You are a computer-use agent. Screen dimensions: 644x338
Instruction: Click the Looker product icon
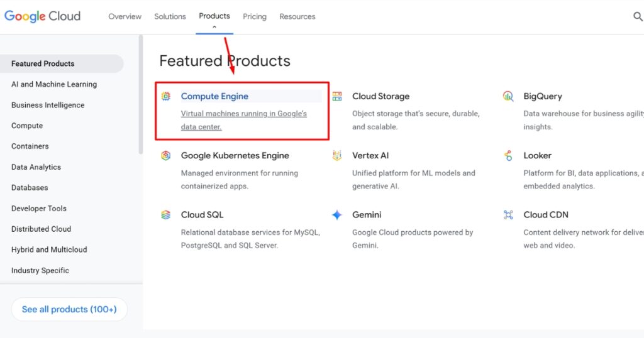pyautogui.click(x=508, y=156)
